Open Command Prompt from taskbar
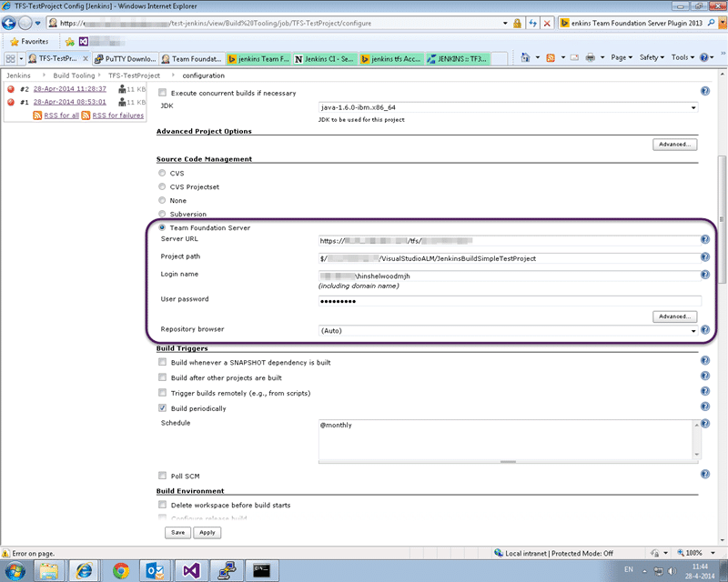The image size is (728, 582). click(x=261, y=570)
